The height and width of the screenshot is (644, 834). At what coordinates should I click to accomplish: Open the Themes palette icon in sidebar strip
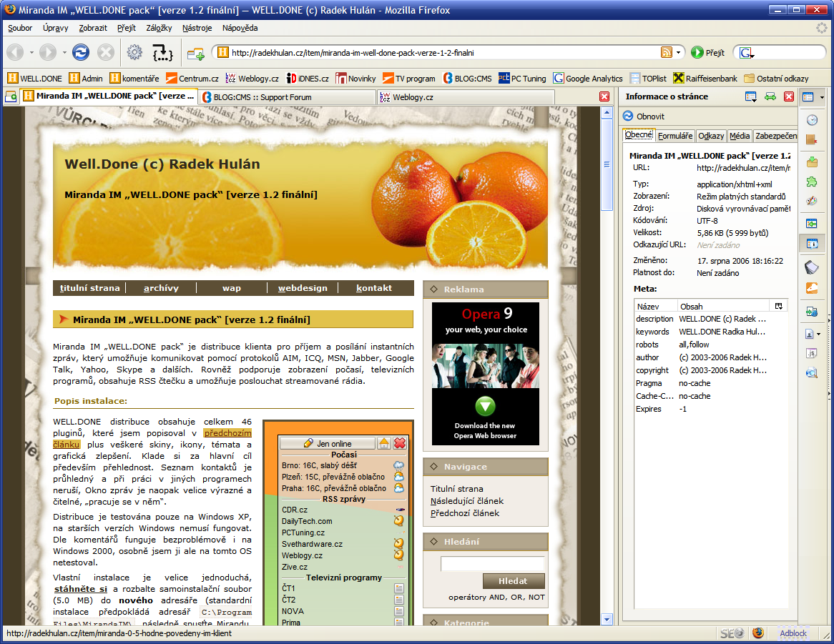812,201
